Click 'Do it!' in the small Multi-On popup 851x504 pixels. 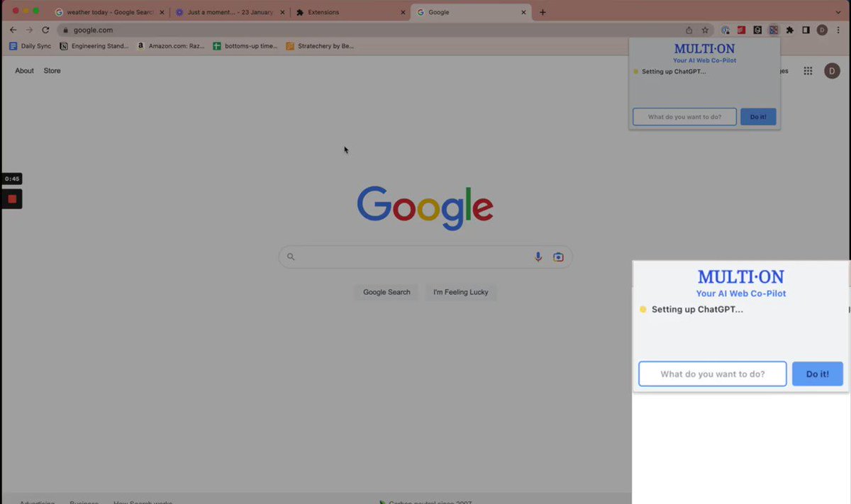click(758, 117)
